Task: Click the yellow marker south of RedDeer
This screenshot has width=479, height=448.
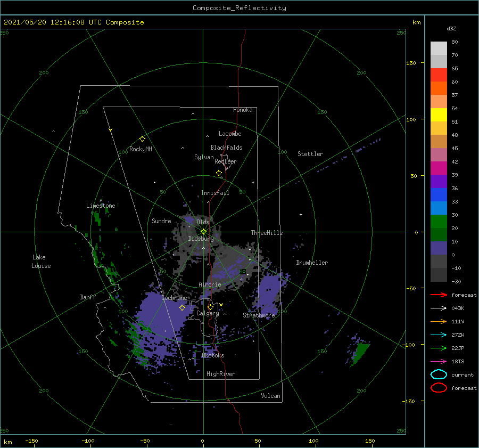Action: click(219, 173)
